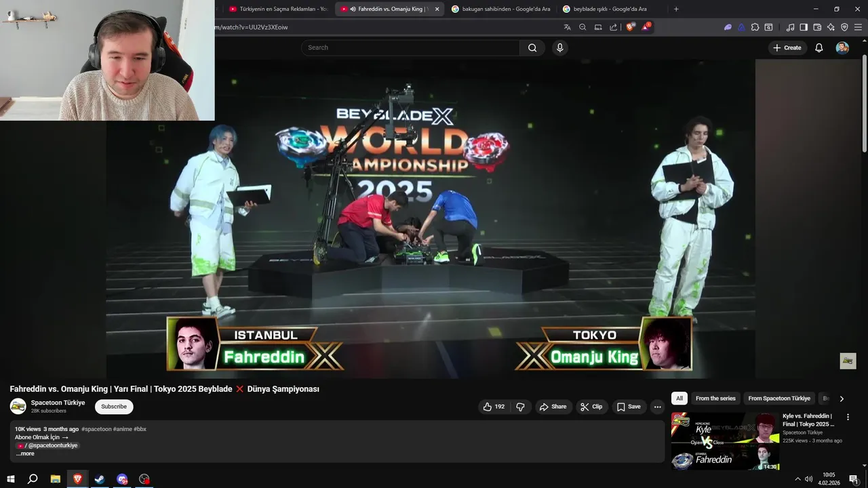Switch to the 'Türkiyenin en Saçma Reklamları' tab
The width and height of the screenshot is (868, 488).
click(278, 9)
